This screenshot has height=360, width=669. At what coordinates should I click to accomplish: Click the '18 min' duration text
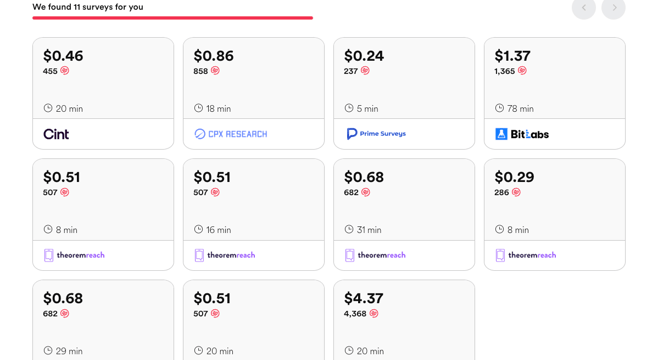[218, 109]
